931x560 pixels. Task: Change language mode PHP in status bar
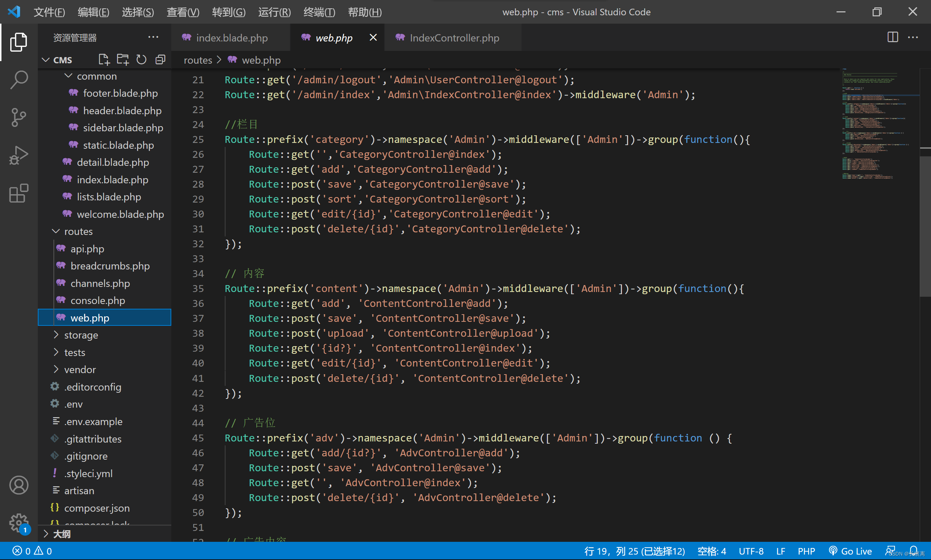pyautogui.click(x=806, y=551)
